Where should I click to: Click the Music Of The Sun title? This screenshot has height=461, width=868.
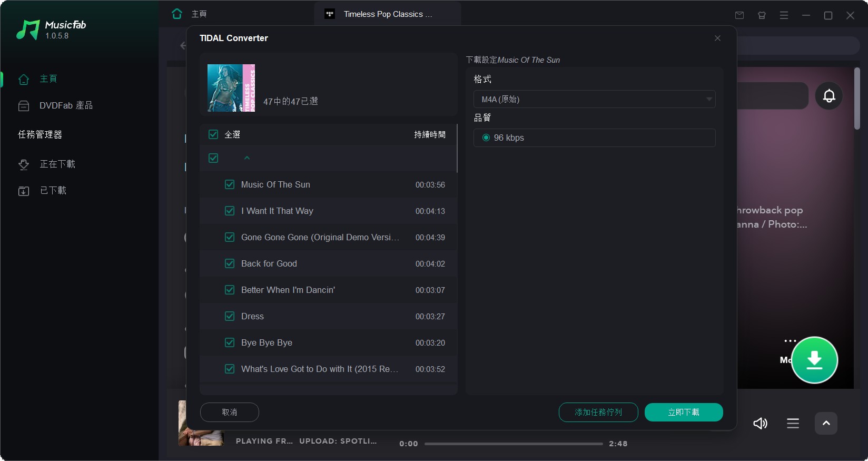click(x=275, y=184)
